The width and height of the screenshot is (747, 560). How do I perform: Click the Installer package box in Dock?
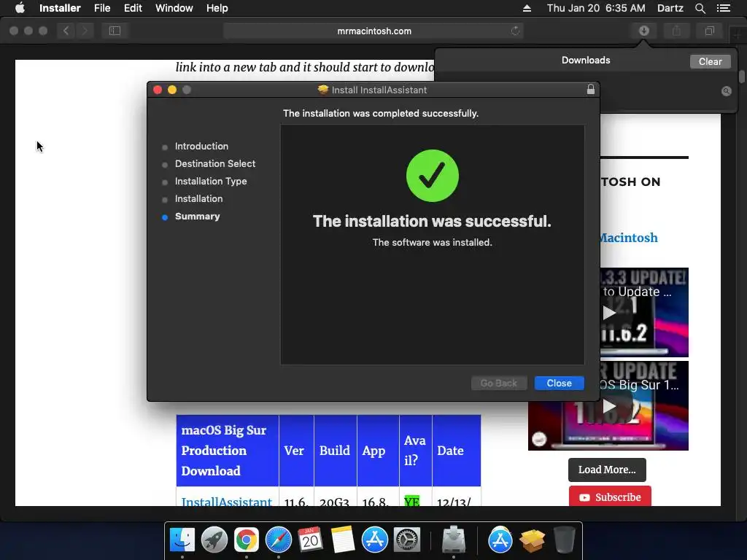point(532,540)
